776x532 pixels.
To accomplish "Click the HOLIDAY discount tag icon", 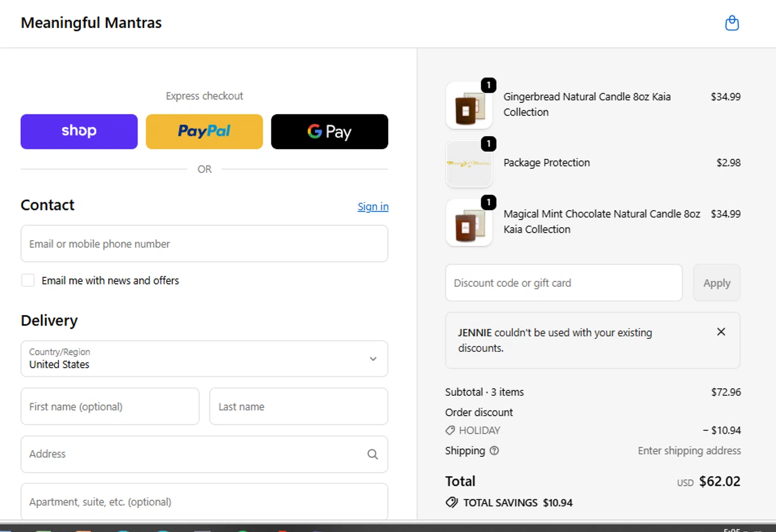I will coord(450,431).
